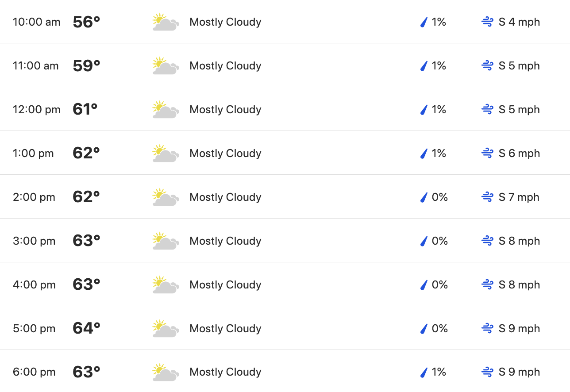Click the raindrop icon in the 5:00 pm row
Viewport: 570px width, 392px height.
point(424,329)
